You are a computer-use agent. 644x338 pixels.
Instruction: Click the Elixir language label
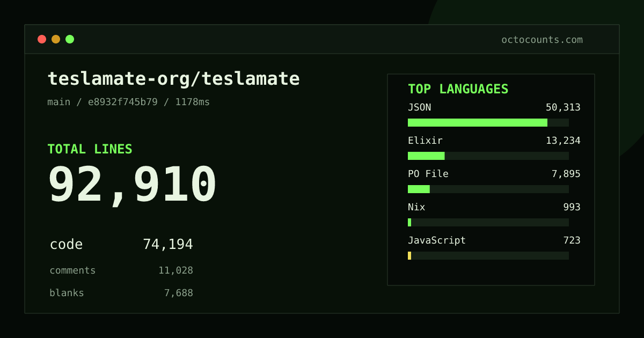point(425,141)
